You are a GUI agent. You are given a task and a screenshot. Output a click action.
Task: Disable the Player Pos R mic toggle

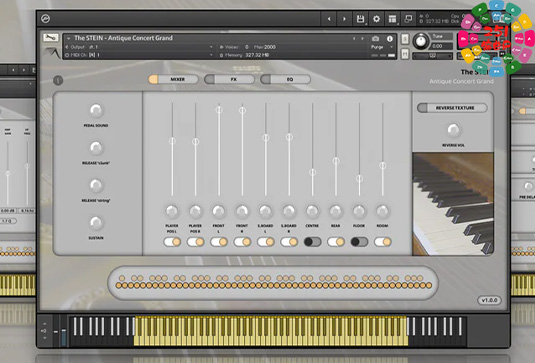pos(196,242)
